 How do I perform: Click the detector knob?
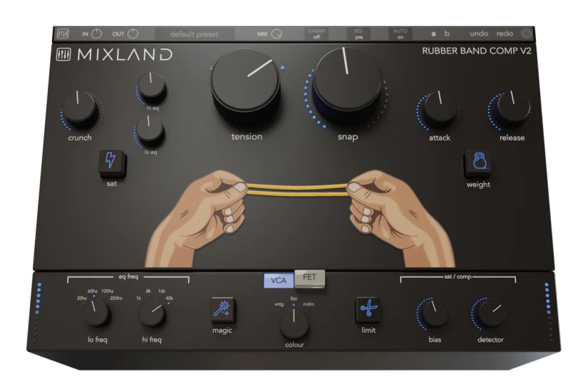click(491, 314)
